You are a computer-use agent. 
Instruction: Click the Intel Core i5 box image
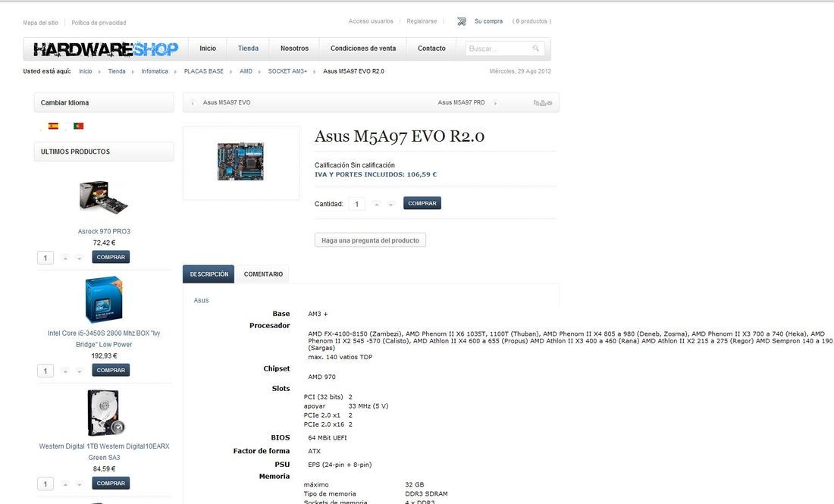click(x=104, y=299)
